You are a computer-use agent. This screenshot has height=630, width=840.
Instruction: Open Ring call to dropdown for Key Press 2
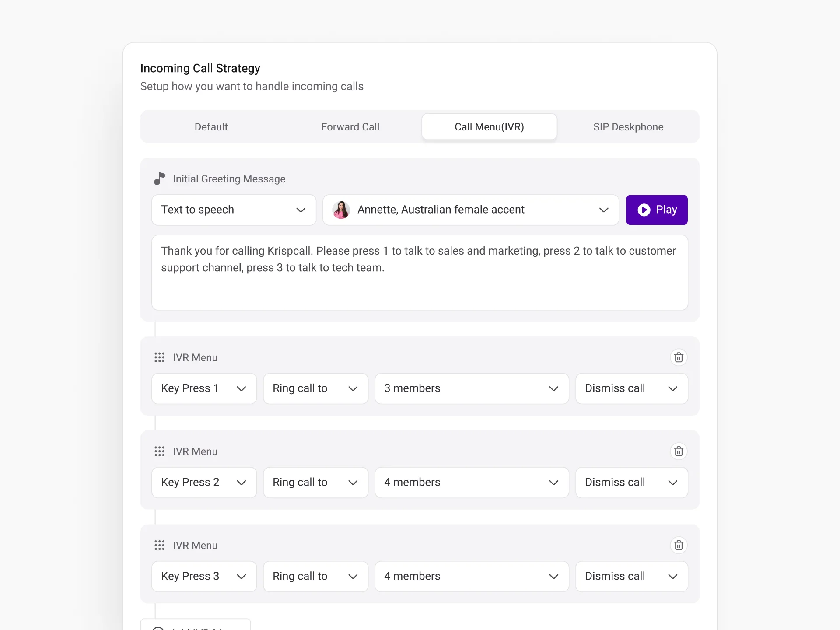click(315, 483)
